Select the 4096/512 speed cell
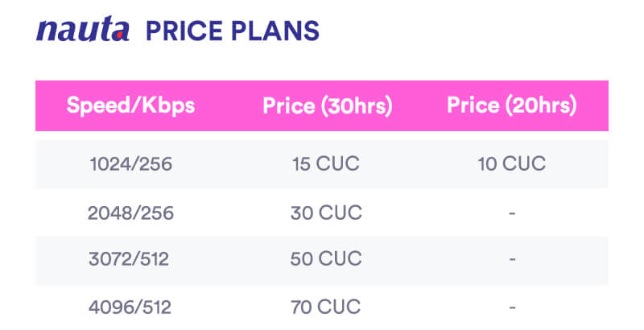This screenshot has width=644, height=330. (130, 307)
